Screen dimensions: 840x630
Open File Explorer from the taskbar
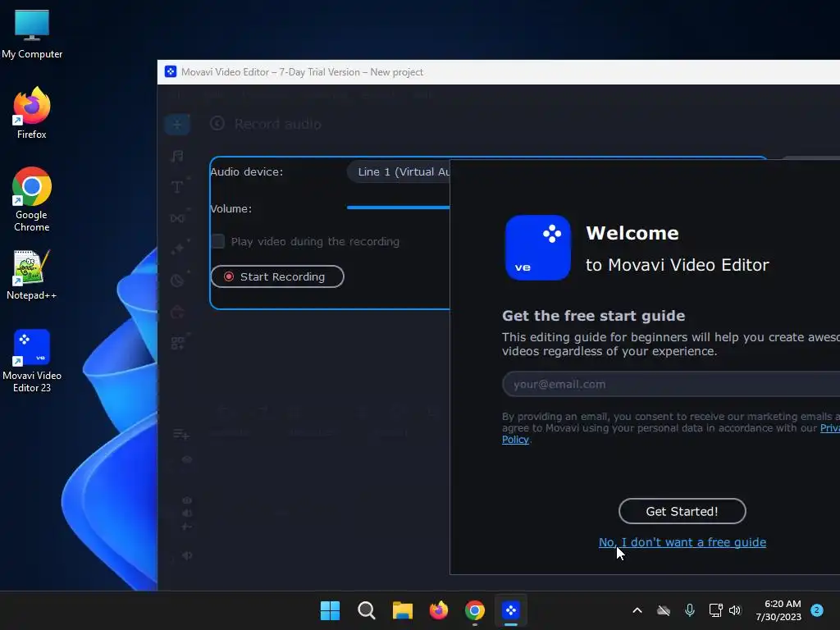tap(402, 610)
